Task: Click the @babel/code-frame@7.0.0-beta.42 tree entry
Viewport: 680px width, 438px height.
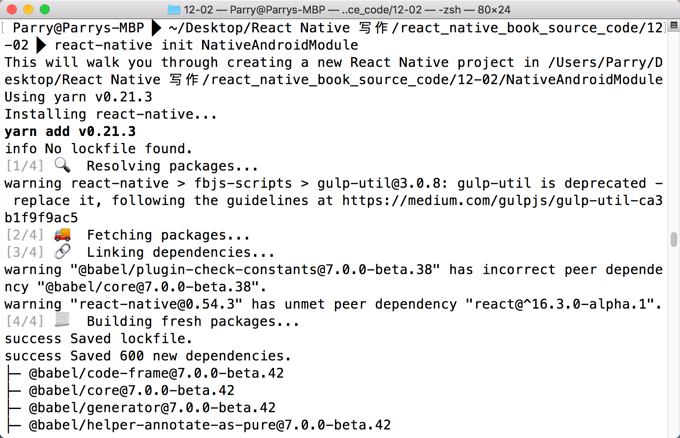Action: click(x=156, y=373)
